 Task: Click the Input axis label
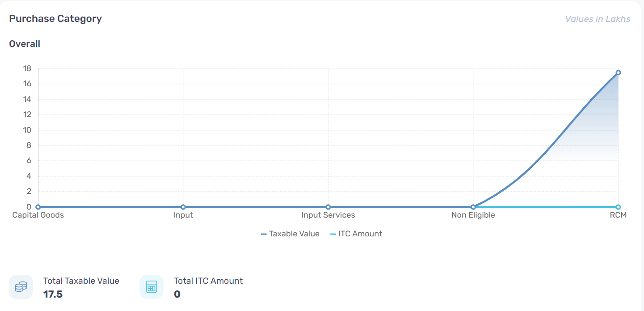click(x=183, y=215)
